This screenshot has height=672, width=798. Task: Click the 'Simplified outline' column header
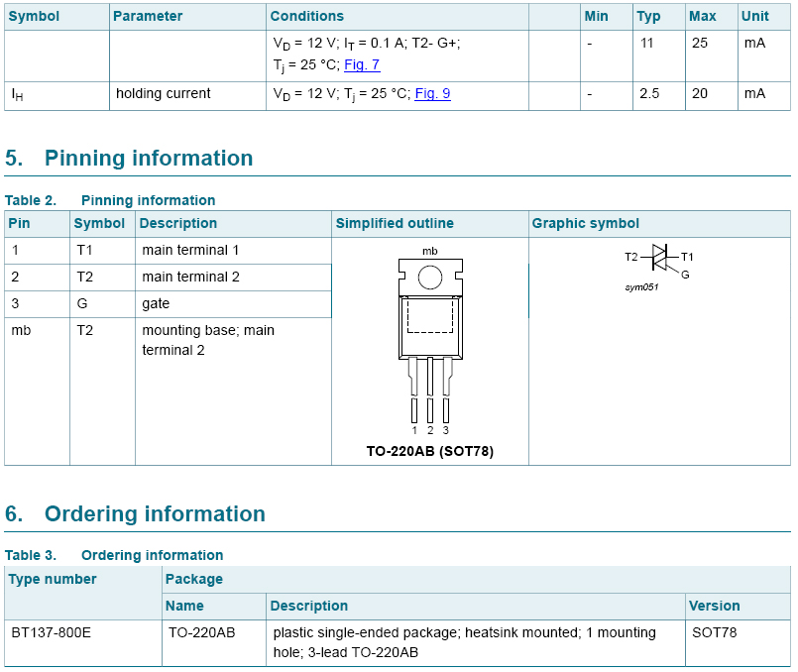pyautogui.click(x=395, y=223)
